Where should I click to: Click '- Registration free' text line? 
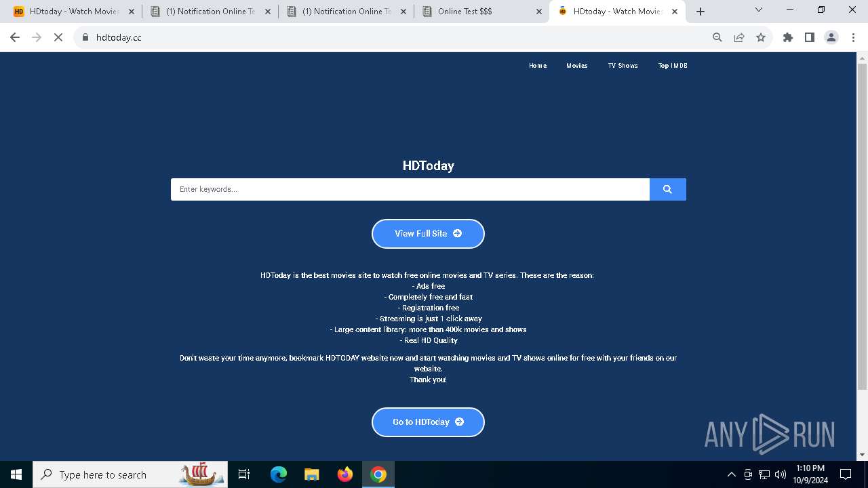pos(429,308)
